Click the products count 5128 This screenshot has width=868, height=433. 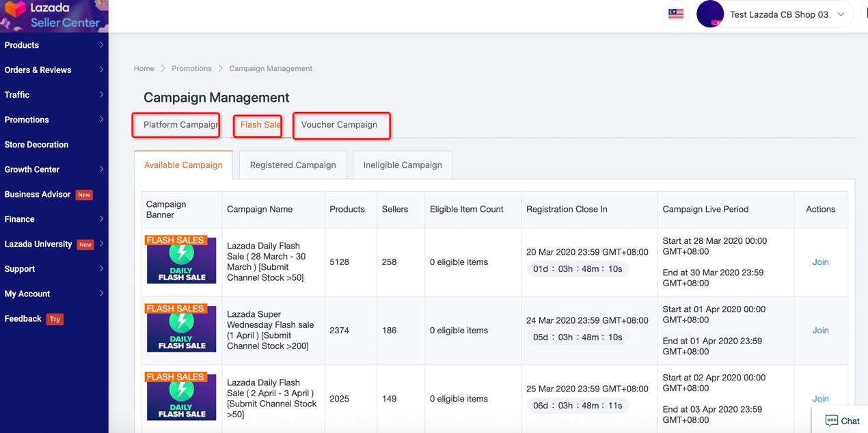(x=339, y=262)
